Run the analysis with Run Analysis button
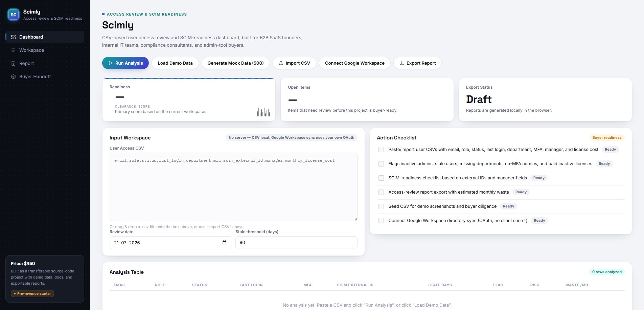 tap(125, 63)
